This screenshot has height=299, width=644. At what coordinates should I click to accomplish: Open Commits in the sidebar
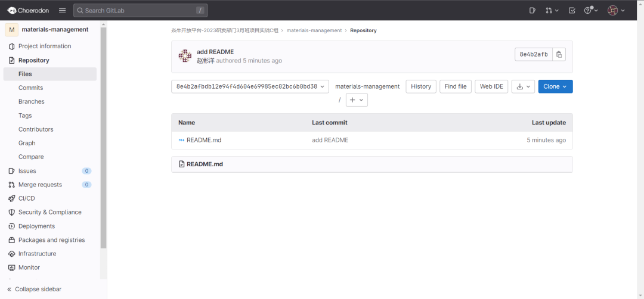pyautogui.click(x=31, y=88)
